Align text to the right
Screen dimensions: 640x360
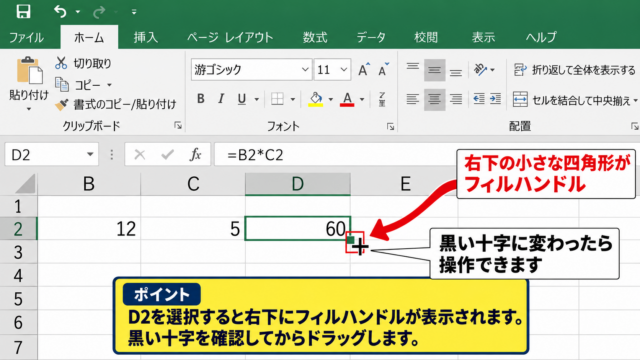pos(456,99)
